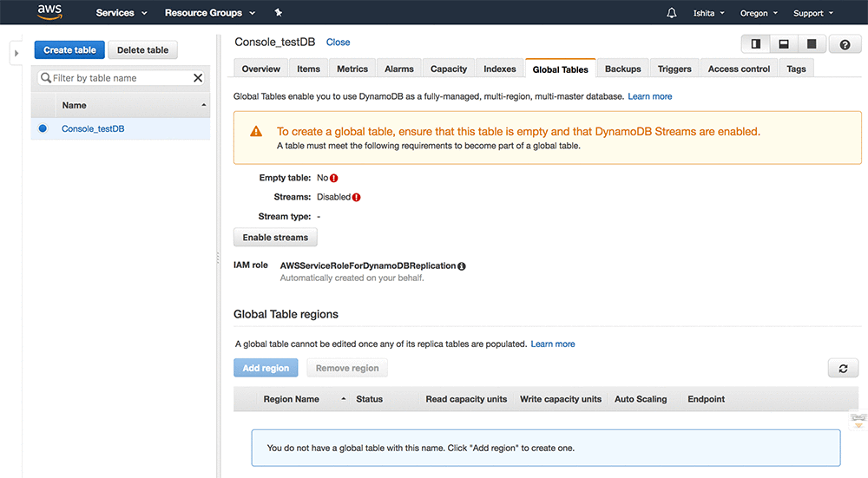Click the Delete table button
This screenshot has width=868, height=478.
tap(143, 49)
